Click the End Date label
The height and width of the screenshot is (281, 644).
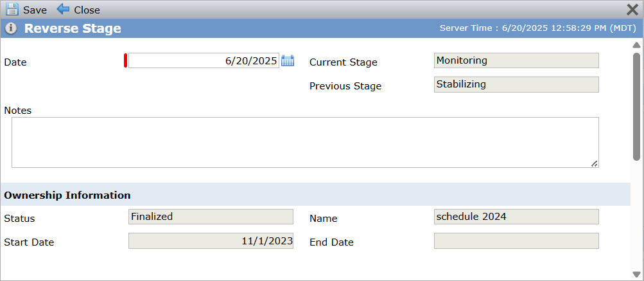pos(331,242)
